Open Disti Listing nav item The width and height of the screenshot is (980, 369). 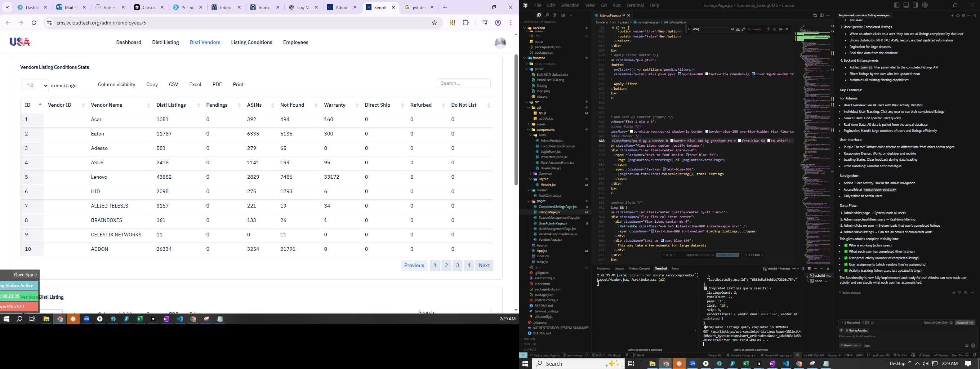point(165,42)
